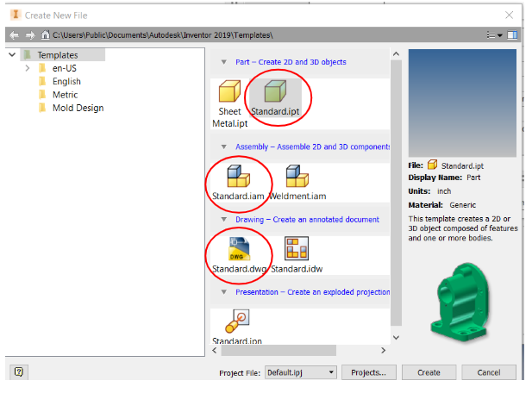532x393 pixels.
Task: Click the horizontal scrollbar right arrow
Action: point(384,350)
